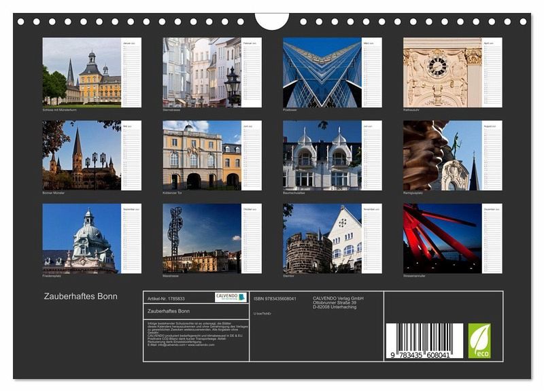Open the Schloss mit Münsterturm photo
This screenshot has width=544, height=392.
(82, 71)
